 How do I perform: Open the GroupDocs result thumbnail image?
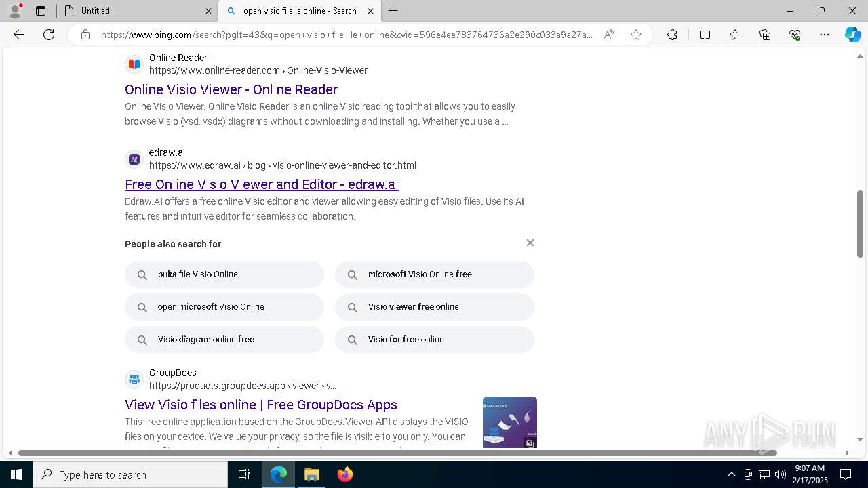(510, 422)
